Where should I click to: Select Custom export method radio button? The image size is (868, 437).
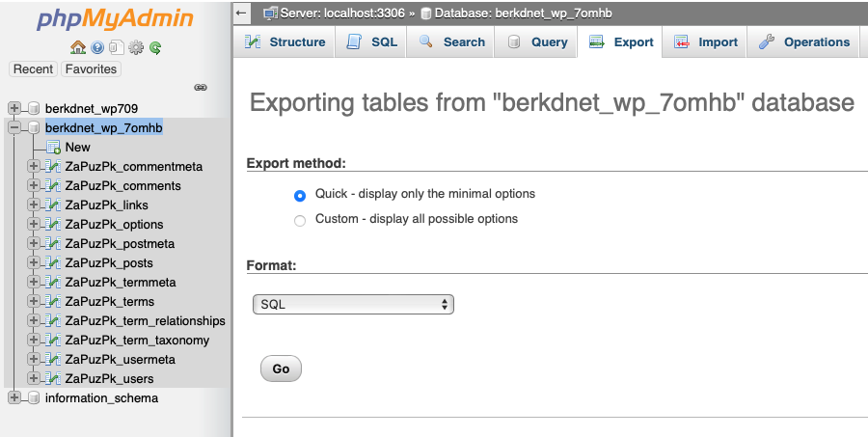[x=299, y=220]
